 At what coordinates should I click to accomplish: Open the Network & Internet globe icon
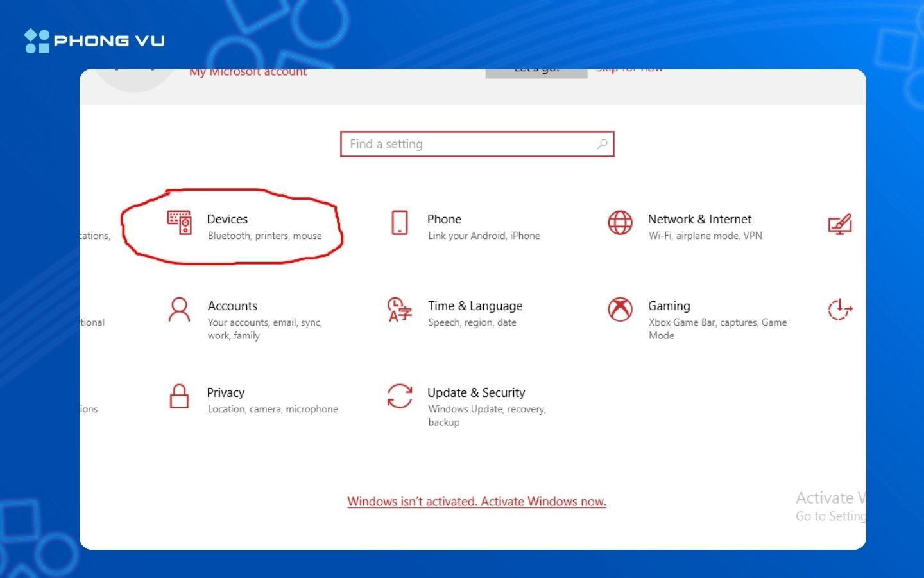click(x=620, y=222)
